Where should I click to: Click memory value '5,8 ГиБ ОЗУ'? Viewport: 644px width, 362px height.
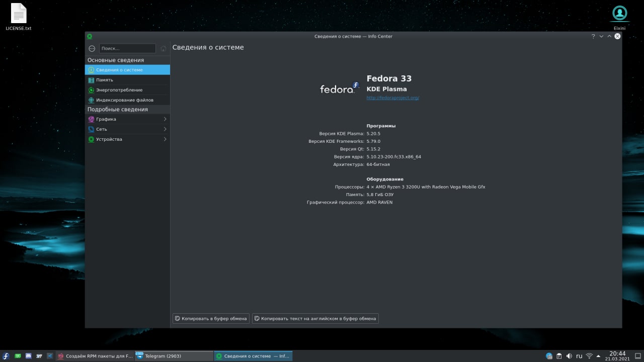click(x=380, y=195)
